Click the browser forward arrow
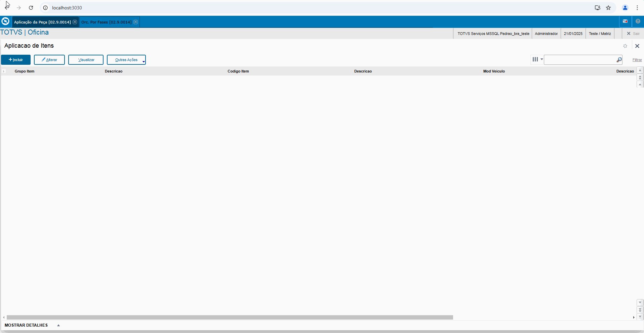 [19, 8]
